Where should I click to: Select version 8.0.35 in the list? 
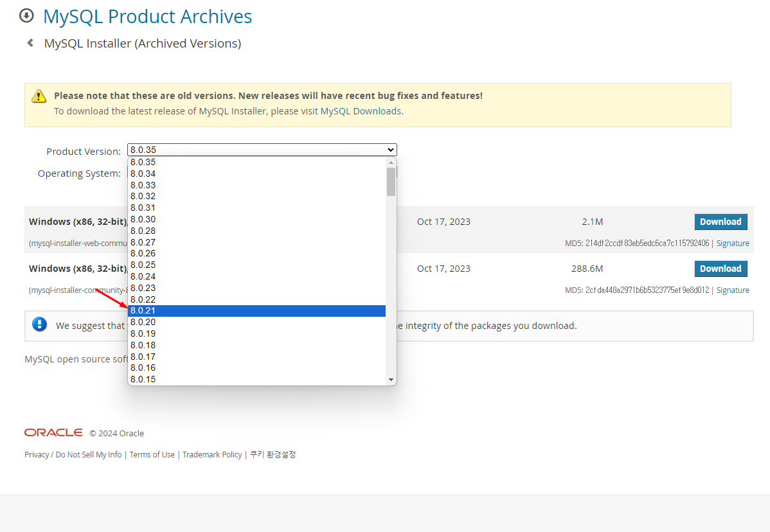tap(256, 162)
